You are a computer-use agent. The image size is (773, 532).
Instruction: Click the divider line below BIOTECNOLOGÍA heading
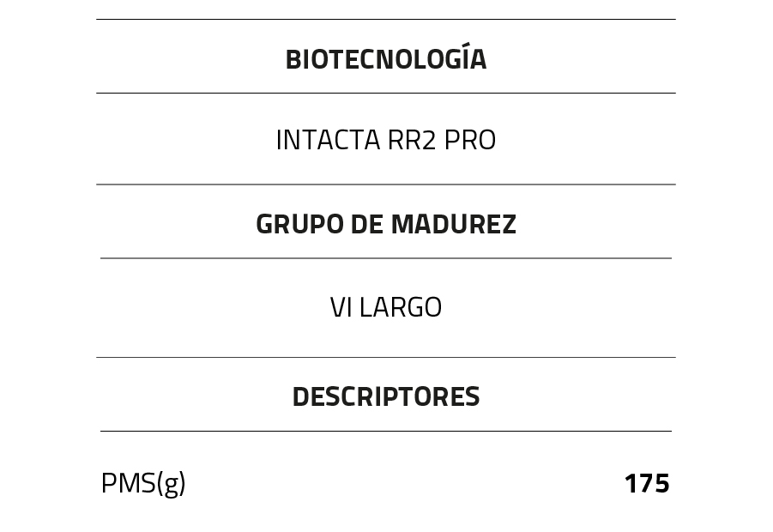pyautogui.click(x=386, y=93)
